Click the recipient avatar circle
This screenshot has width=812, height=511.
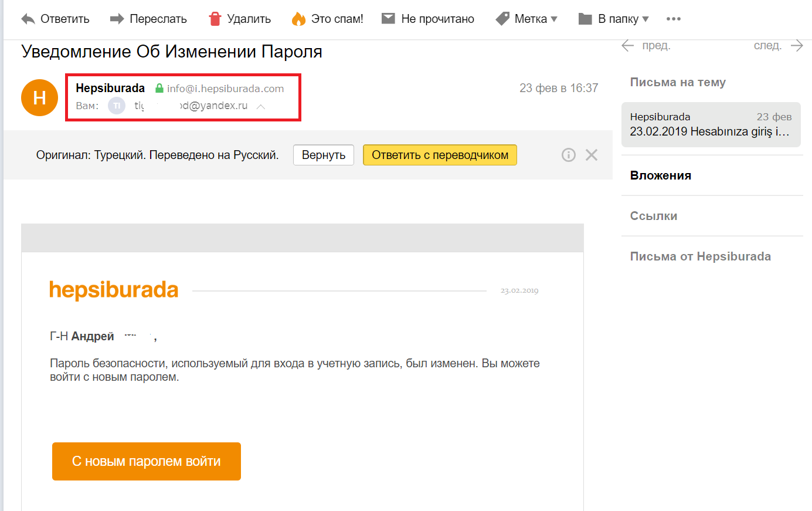(x=117, y=106)
